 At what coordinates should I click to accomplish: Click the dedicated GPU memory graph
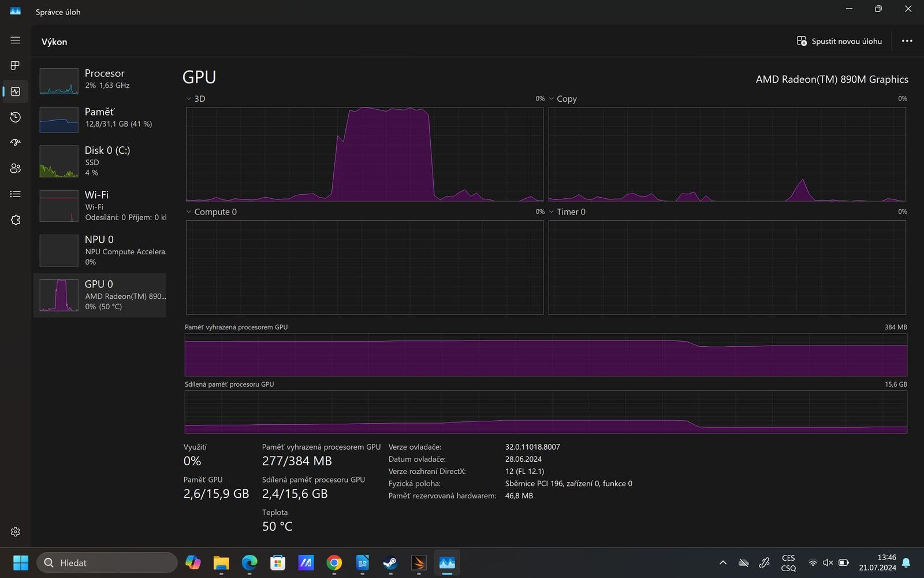click(x=546, y=355)
